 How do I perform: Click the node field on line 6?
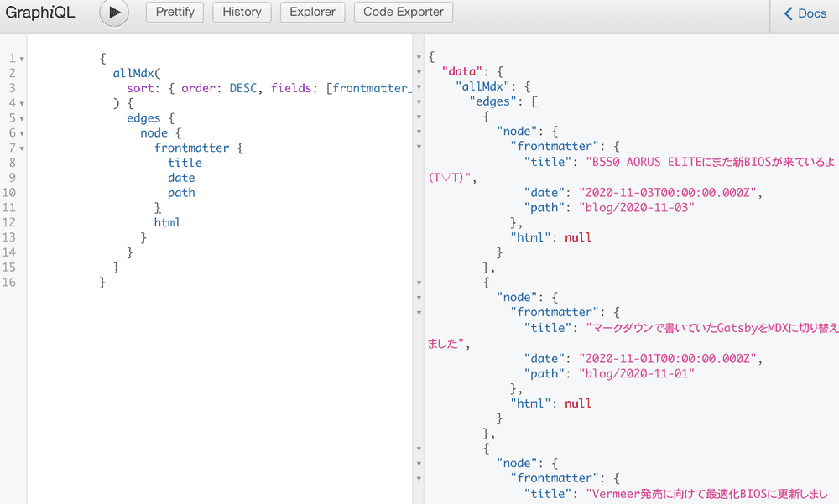click(x=154, y=133)
